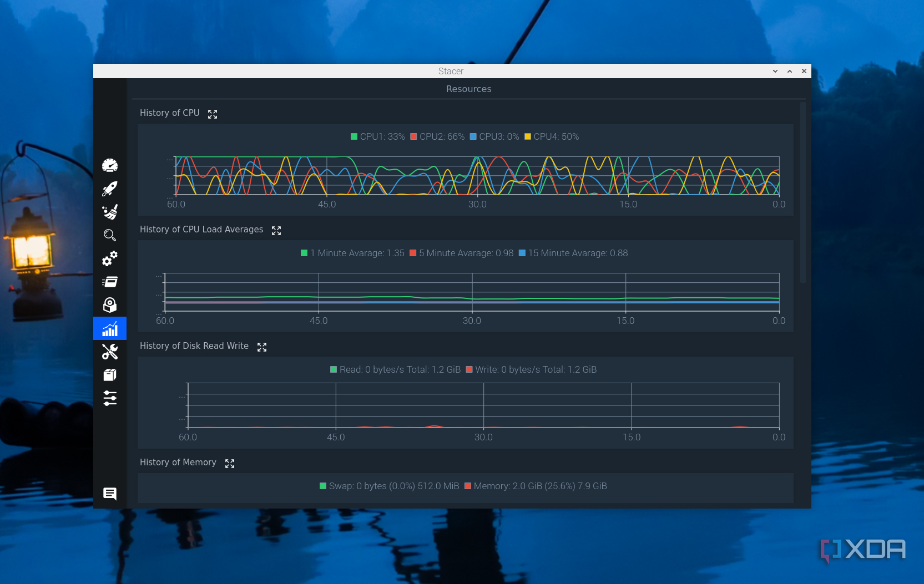Open APT Repository Manager box icon
This screenshot has width=924, height=584.
coord(110,375)
